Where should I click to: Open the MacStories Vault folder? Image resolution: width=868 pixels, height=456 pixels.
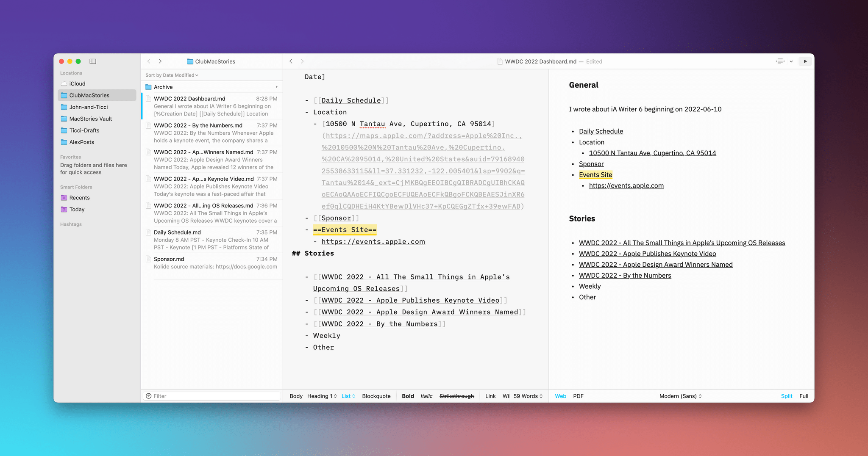(97, 119)
